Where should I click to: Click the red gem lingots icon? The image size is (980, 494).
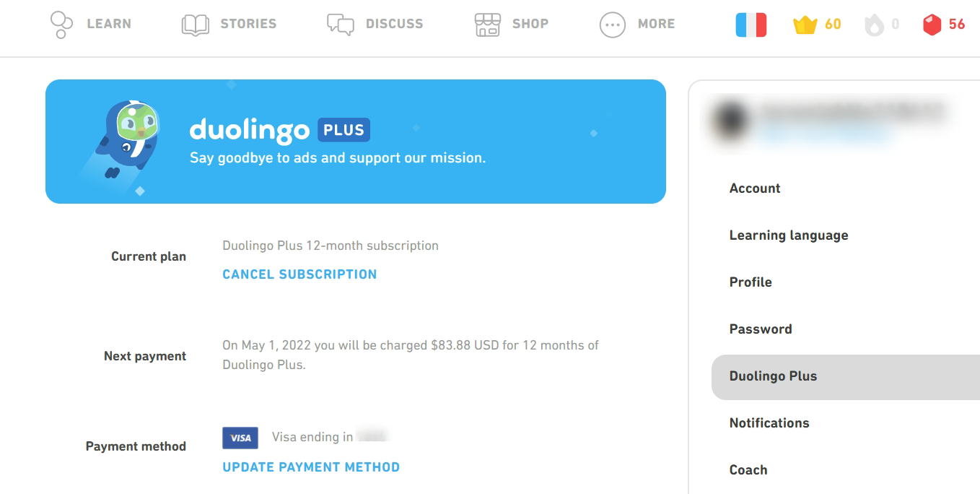932,25
